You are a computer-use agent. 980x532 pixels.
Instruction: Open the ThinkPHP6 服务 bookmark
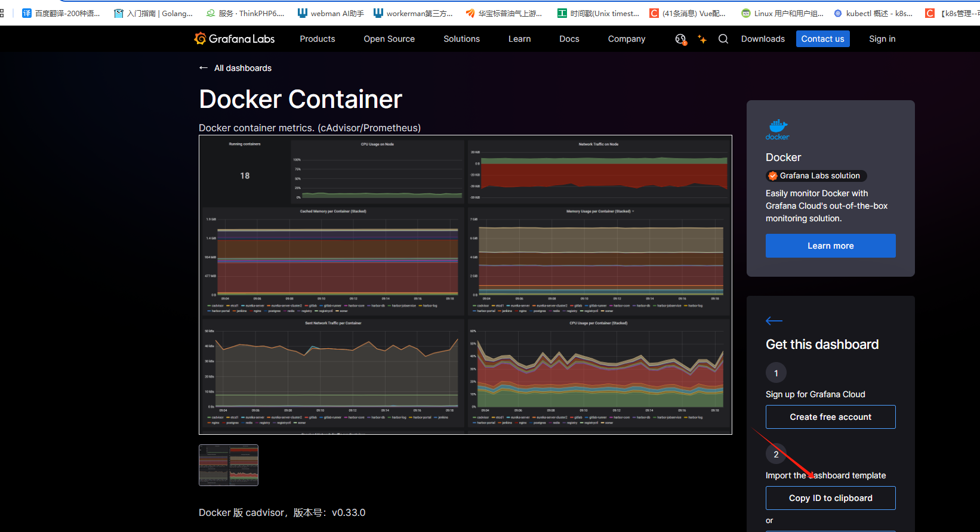245,13
